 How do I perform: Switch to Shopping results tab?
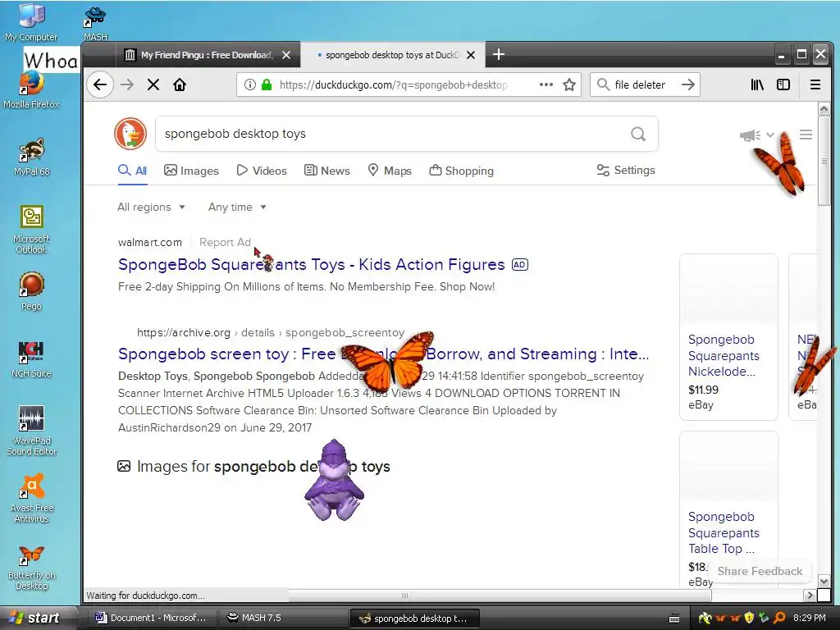(x=461, y=171)
